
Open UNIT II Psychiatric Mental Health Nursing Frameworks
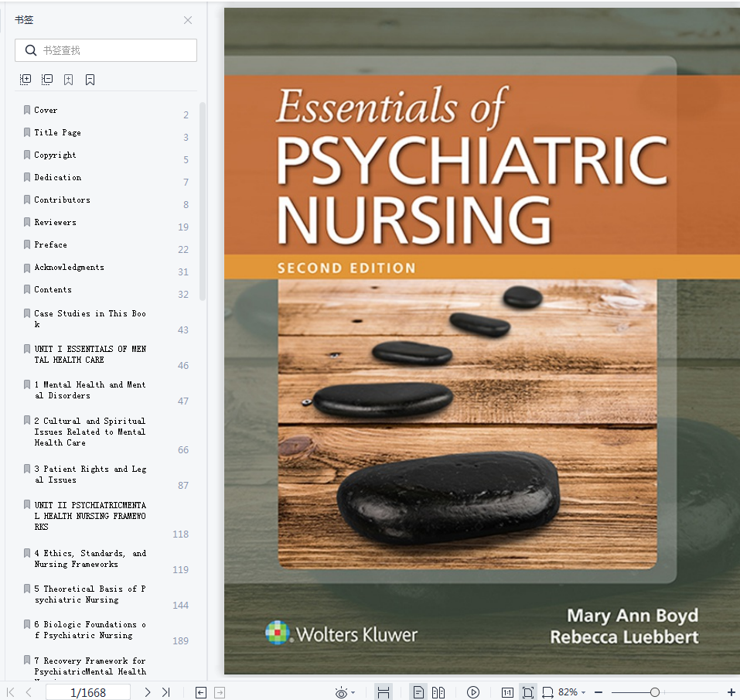(x=90, y=516)
